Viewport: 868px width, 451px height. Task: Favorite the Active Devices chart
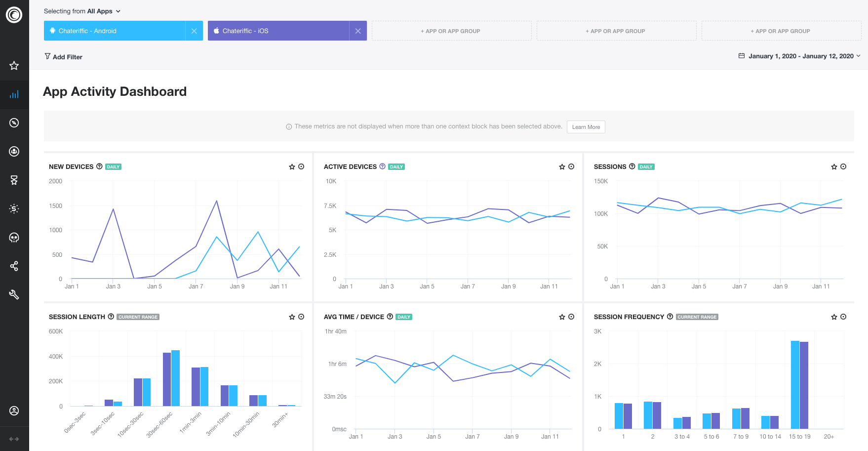coord(562,167)
